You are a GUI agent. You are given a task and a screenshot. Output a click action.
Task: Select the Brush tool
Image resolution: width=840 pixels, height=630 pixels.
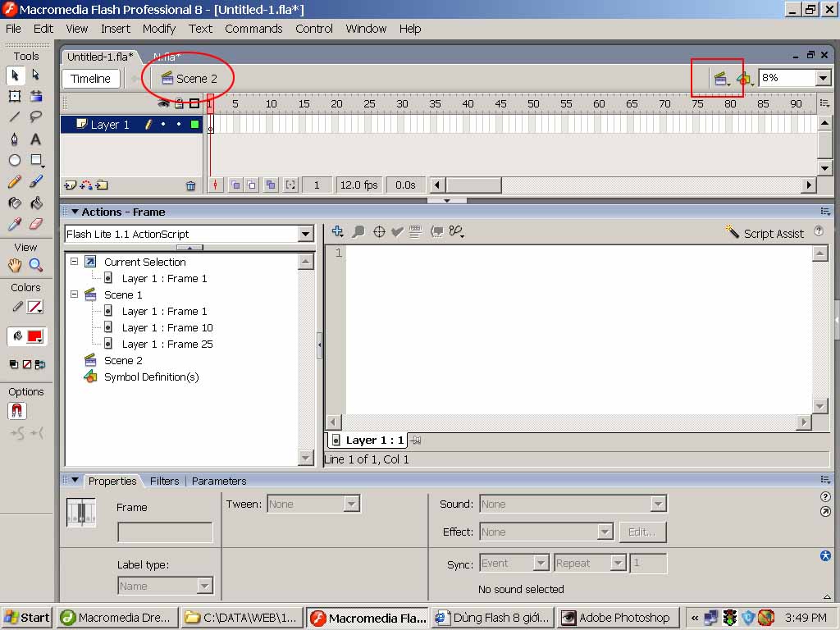[36, 181]
